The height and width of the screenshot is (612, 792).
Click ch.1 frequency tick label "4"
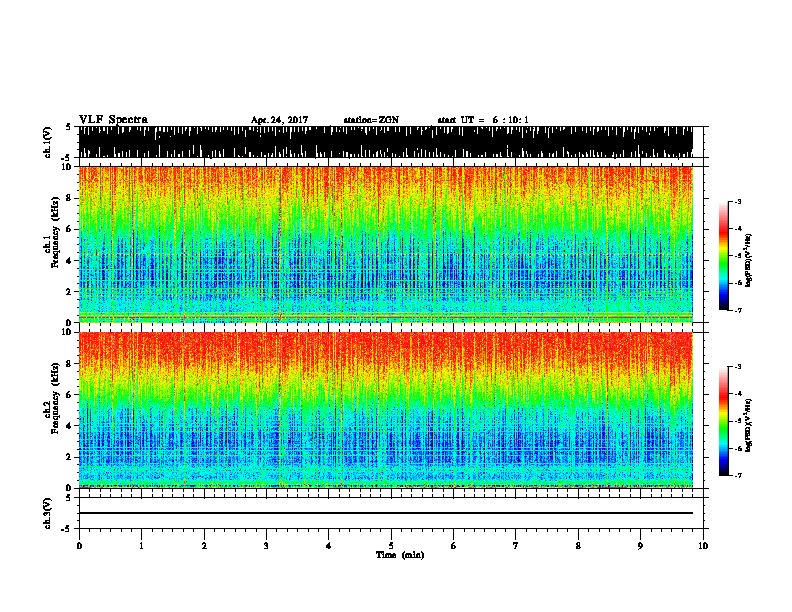click(69, 261)
